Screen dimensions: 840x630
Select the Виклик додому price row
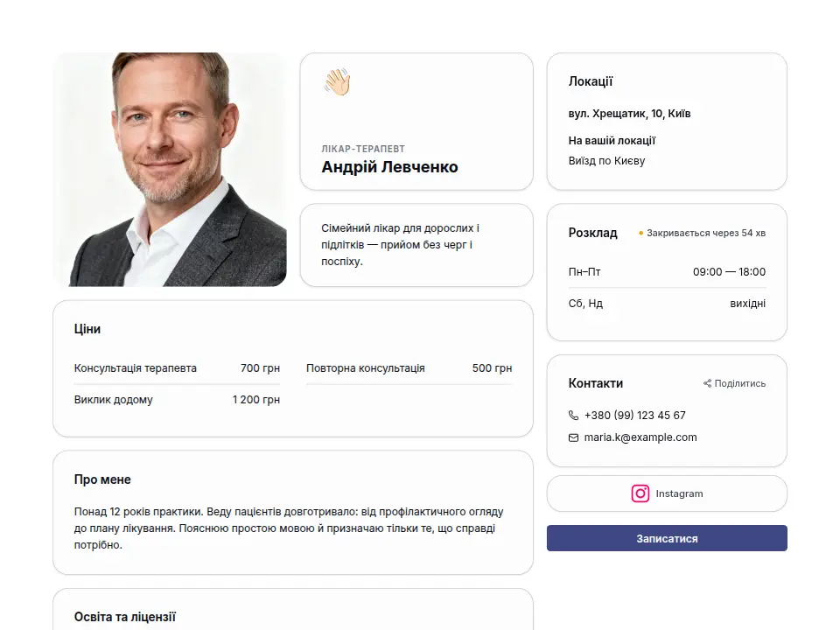(x=177, y=400)
